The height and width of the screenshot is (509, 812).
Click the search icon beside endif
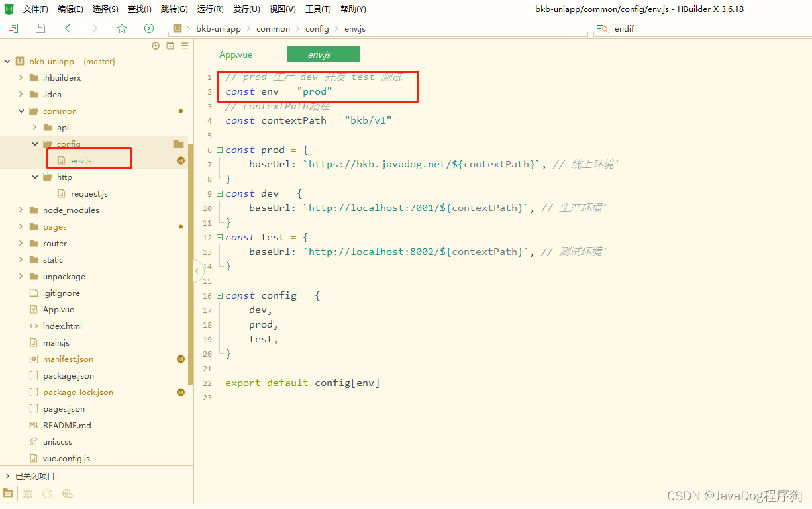(602, 28)
